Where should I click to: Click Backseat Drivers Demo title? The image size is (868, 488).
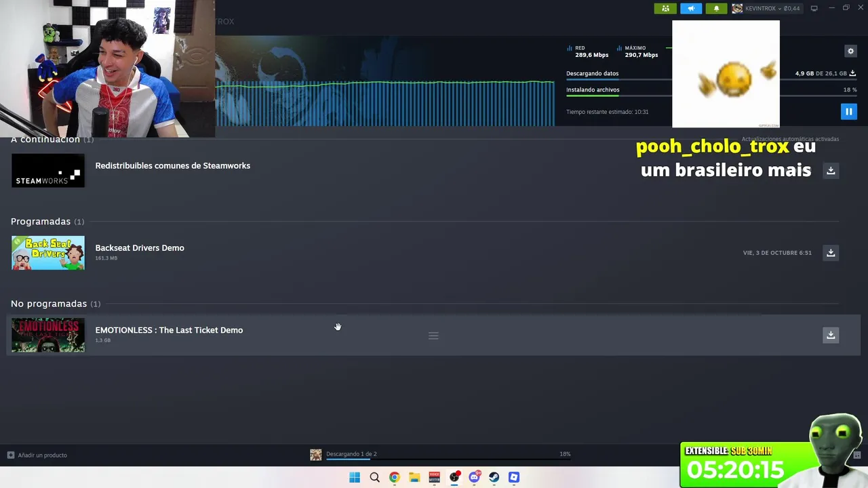tap(140, 247)
